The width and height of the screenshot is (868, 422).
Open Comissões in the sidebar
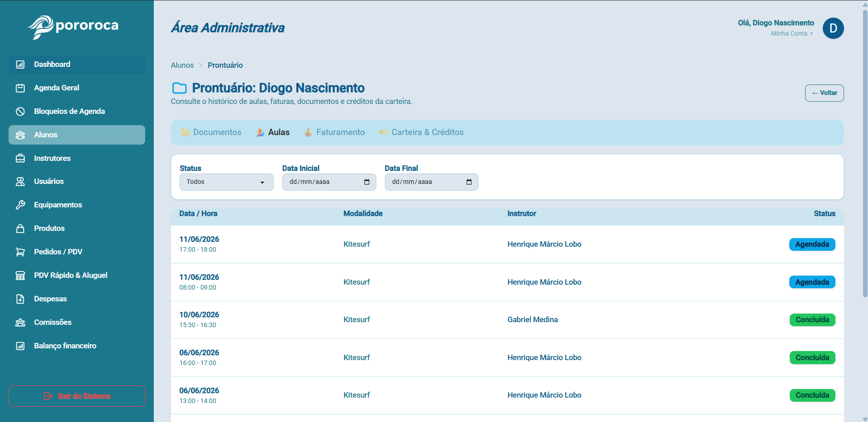click(77, 323)
